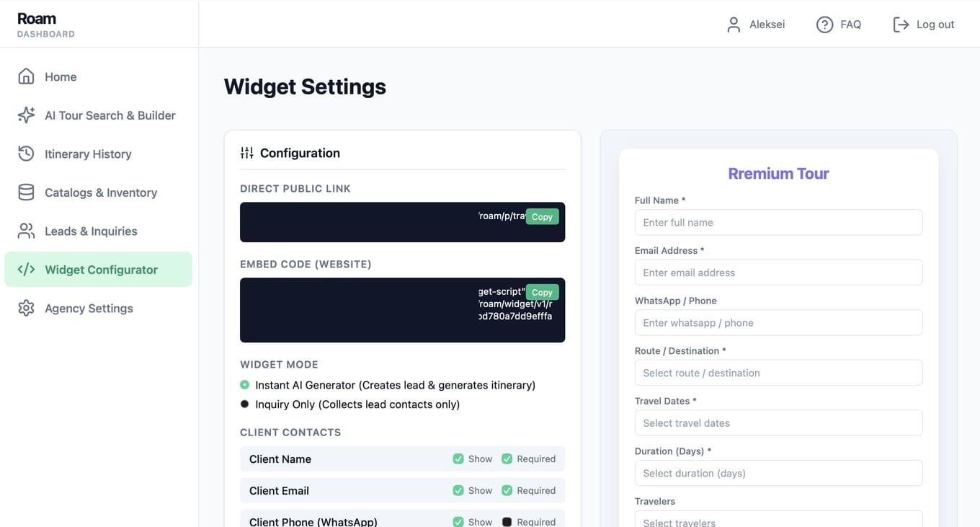Open Leads & Inquiries people icon

tap(26, 231)
